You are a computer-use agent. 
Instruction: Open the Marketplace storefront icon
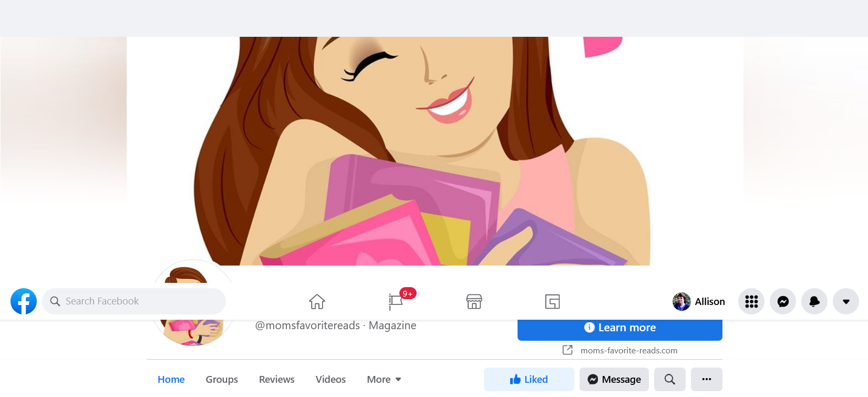coord(474,301)
